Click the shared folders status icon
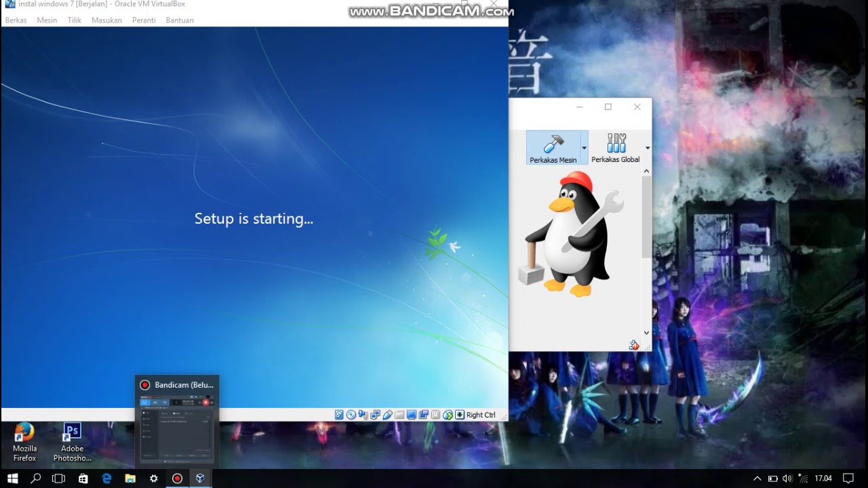The height and width of the screenshot is (488, 868). click(x=399, y=415)
